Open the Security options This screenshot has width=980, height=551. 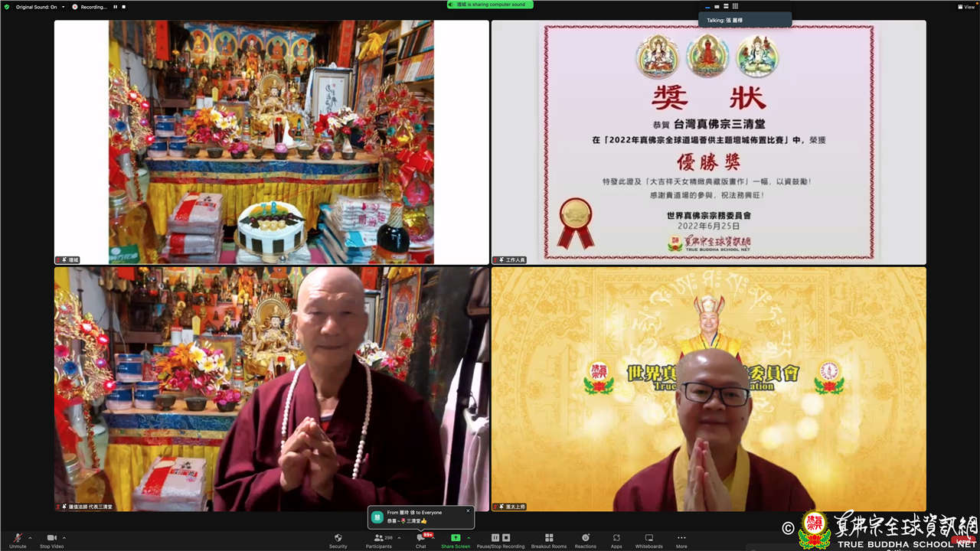coord(338,540)
